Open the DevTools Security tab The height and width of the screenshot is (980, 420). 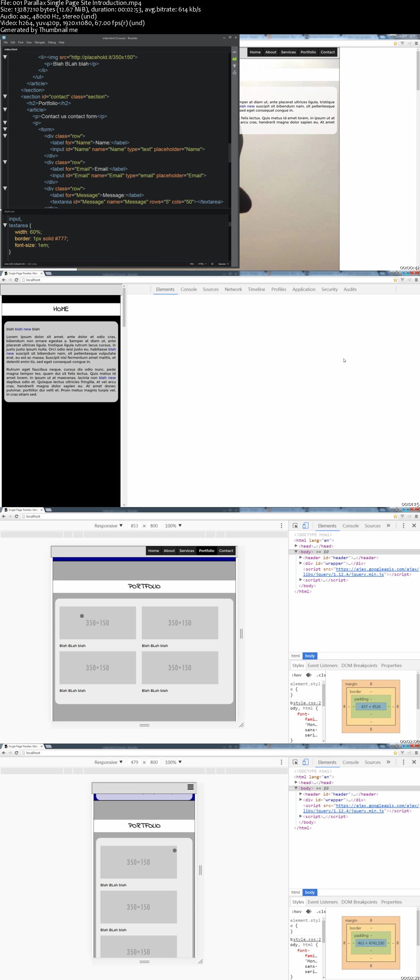point(329,289)
